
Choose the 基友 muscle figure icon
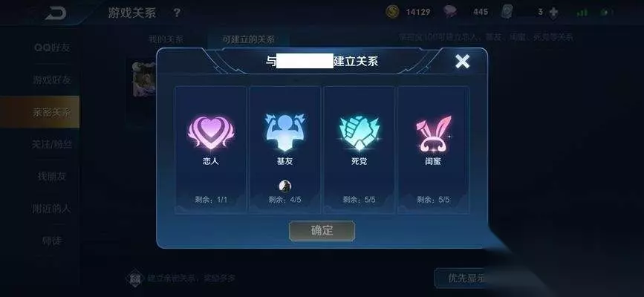[x=284, y=132]
